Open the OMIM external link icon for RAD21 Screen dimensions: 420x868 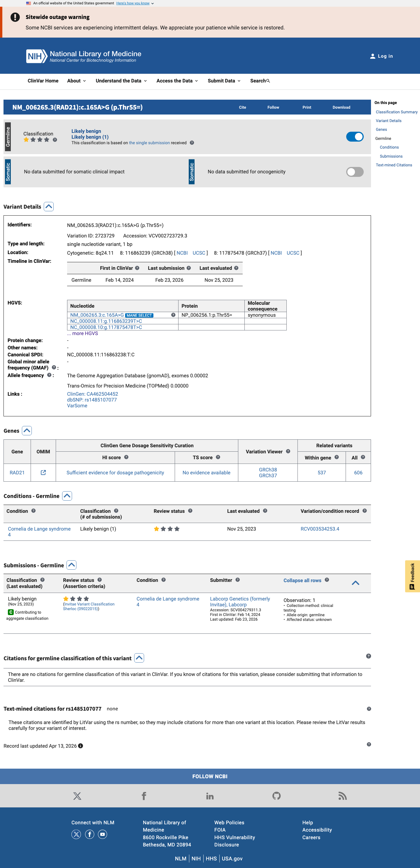(43, 472)
